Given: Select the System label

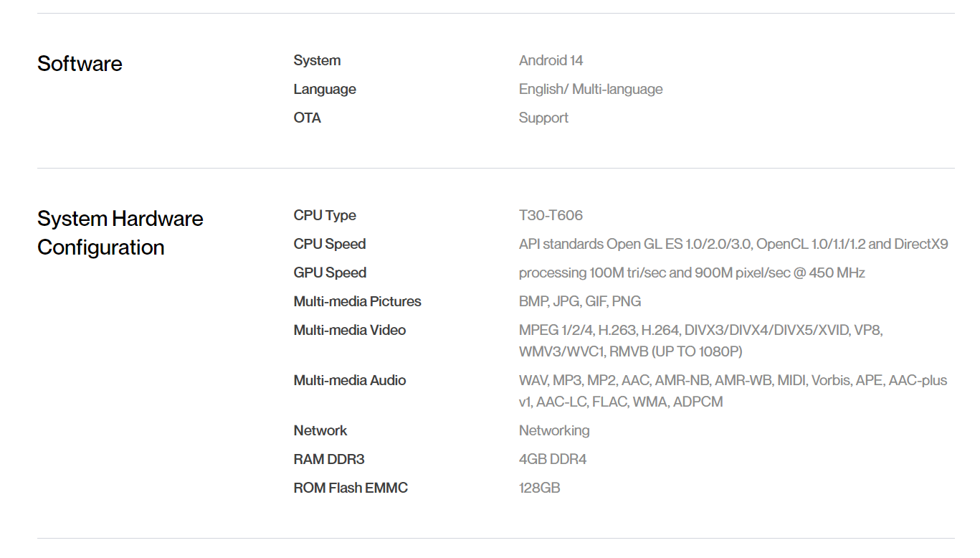Looking at the screenshot, I should click(317, 61).
